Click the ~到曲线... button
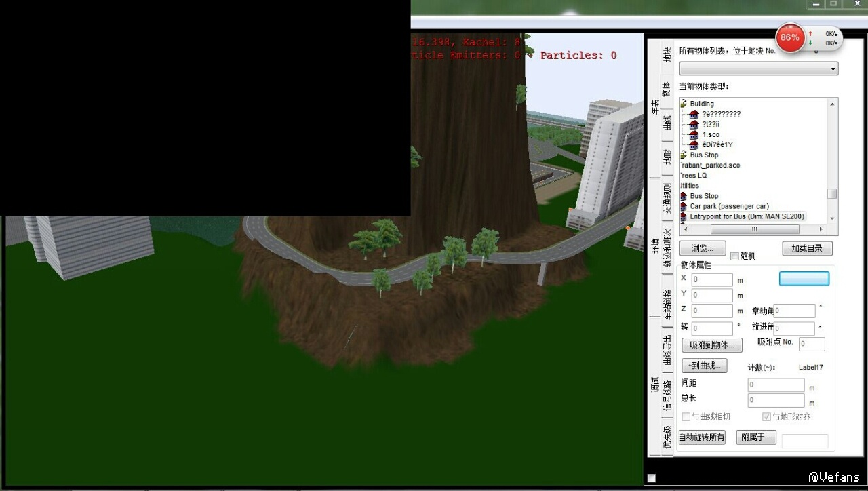868x491 pixels. (x=704, y=366)
